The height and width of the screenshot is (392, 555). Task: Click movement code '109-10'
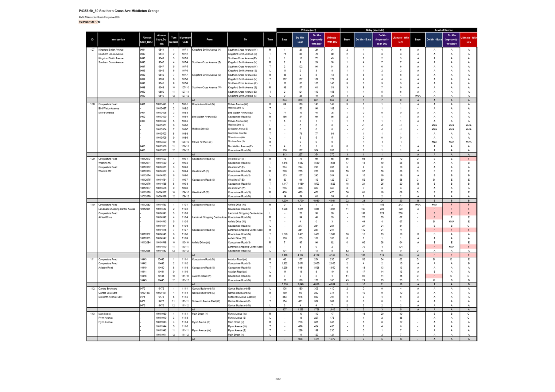[185, 192]
